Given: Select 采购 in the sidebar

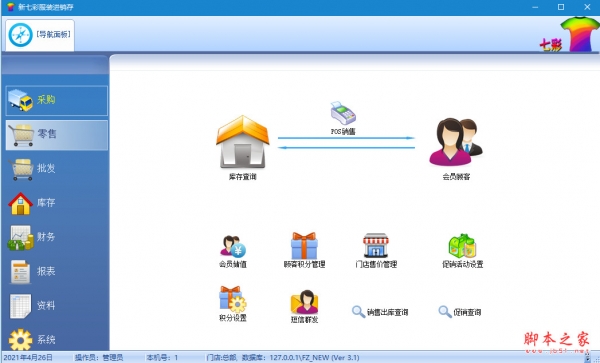Looking at the screenshot, I should pyautogui.click(x=57, y=101).
